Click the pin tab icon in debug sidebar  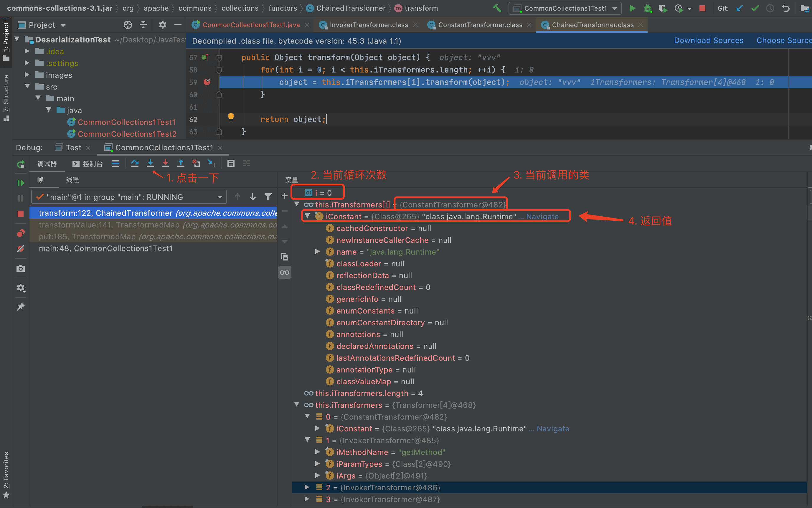pyautogui.click(x=21, y=307)
